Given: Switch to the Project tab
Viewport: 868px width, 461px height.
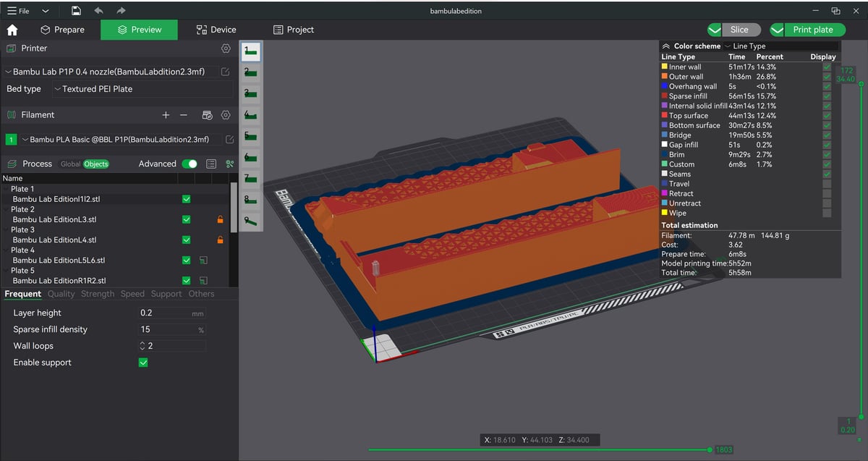Looking at the screenshot, I should tap(294, 30).
